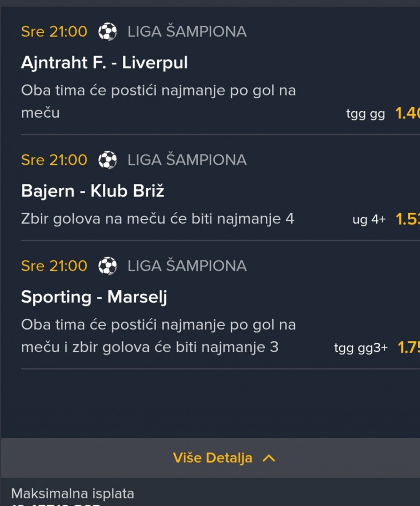Click the 'ug 4+' bet code
420x506 pixels.
pos(369,220)
